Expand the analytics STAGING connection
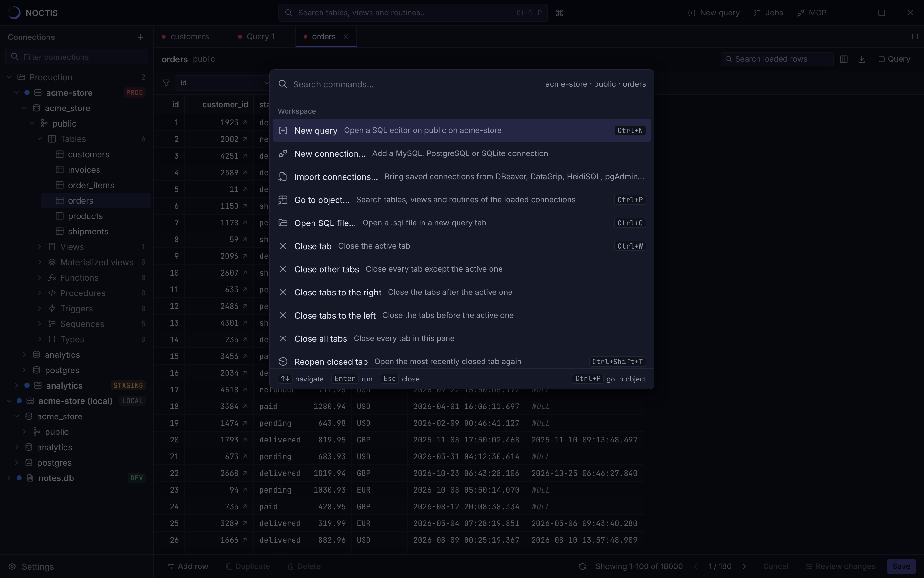Image resolution: width=924 pixels, height=578 pixels. click(x=17, y=385)
